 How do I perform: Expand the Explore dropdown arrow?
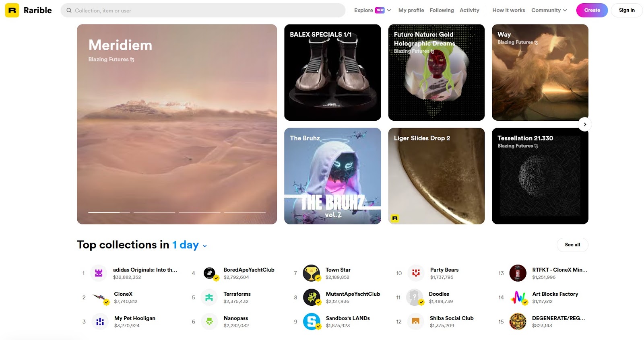coord(389,10)
